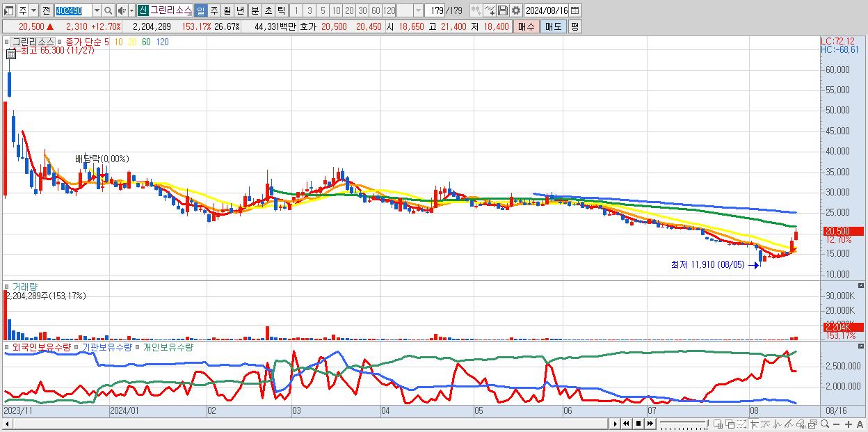
Task: Click the stock name 그린리소스
Action: click(x=170, y=10)
